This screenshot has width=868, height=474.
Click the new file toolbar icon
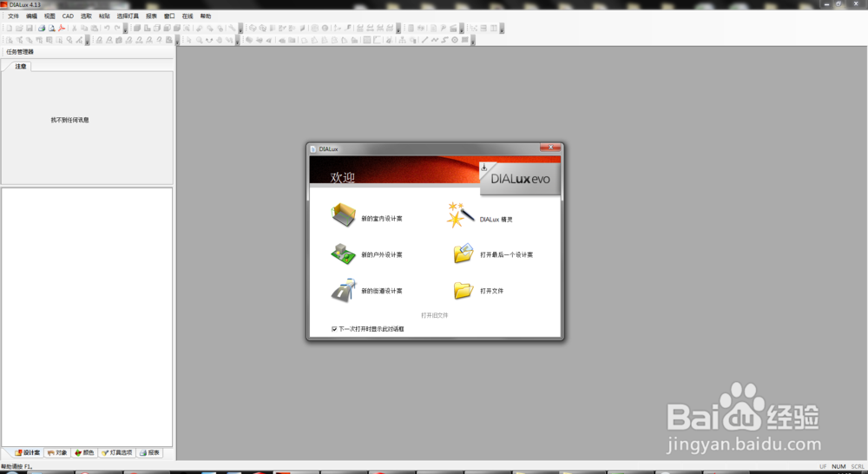coord(10,28)
